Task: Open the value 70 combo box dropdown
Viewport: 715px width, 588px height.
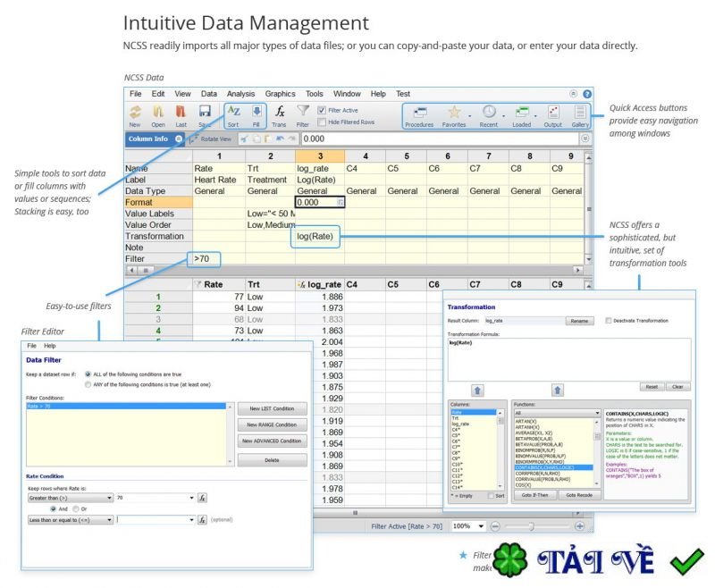Action: coord(191,498)
